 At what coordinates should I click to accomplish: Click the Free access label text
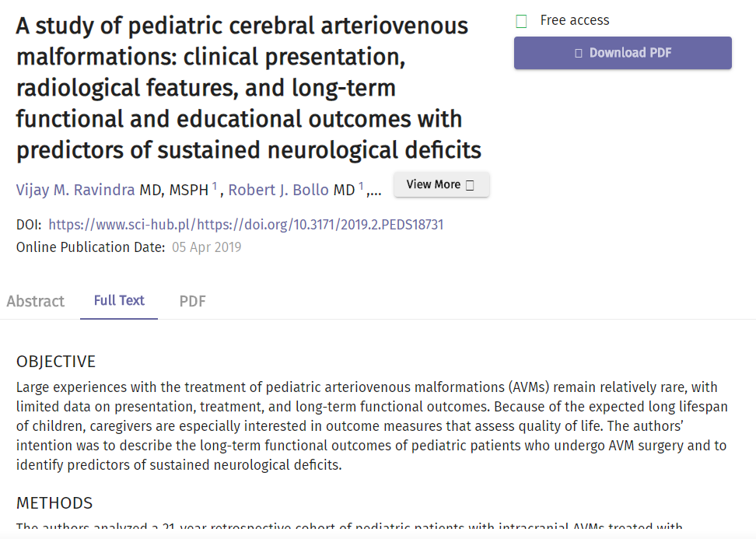575,20
